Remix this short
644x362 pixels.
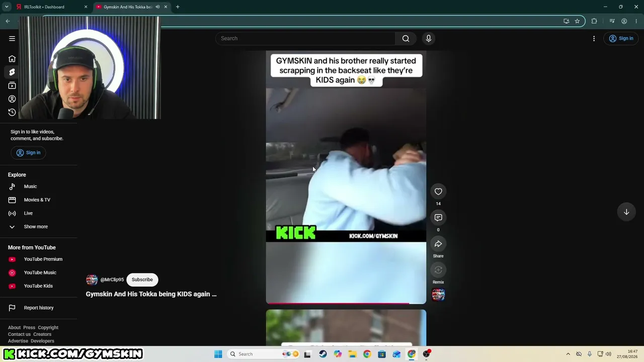(438, 270)
